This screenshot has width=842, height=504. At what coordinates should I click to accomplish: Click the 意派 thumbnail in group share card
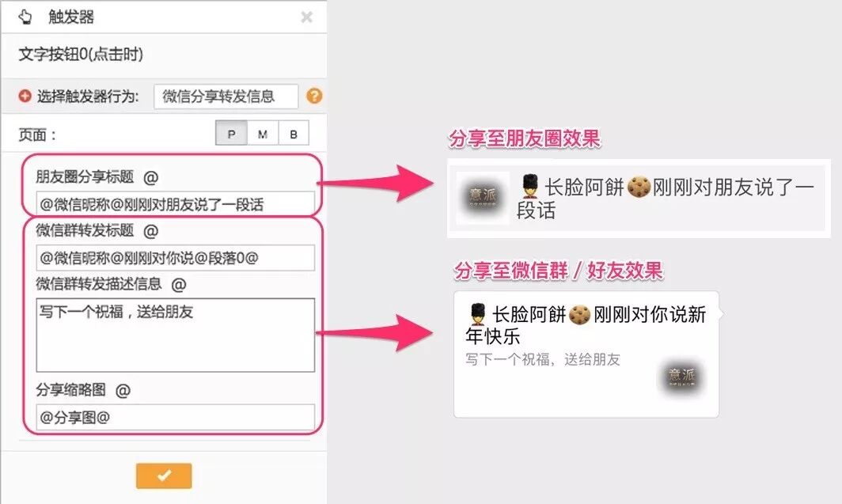[x=681, y=377]
